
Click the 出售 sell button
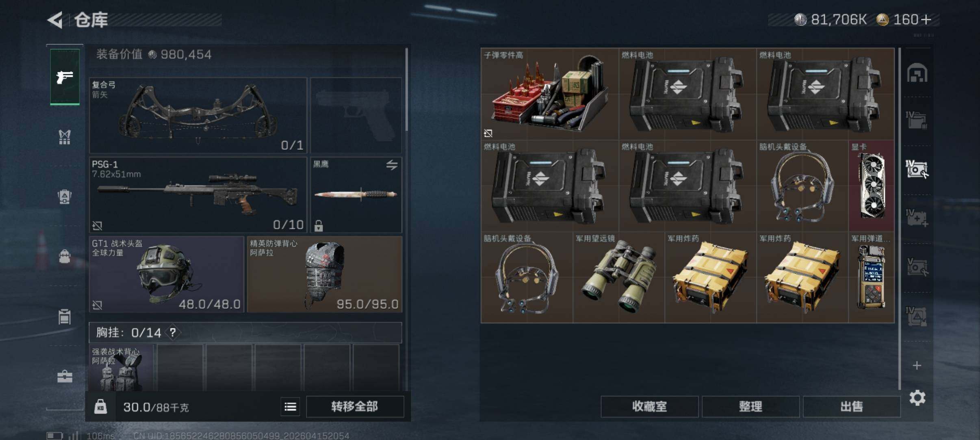pos(851,407)
